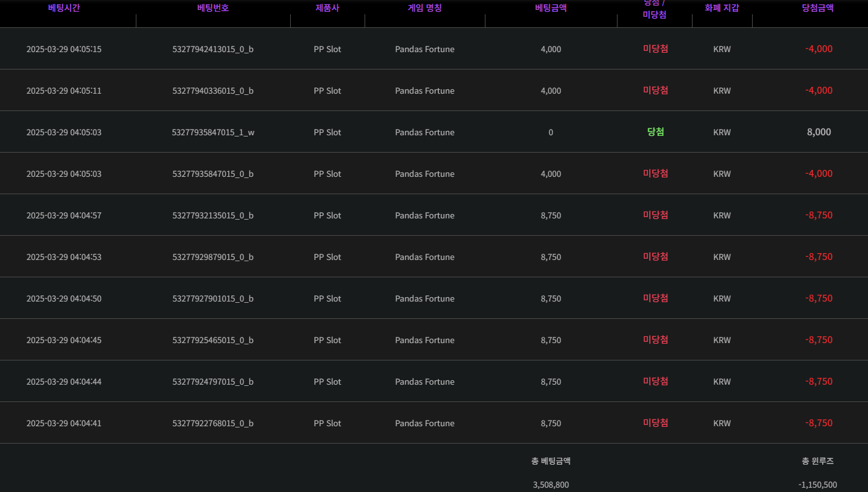The image size is (868, 492).
Task: Open bet number 53277922768015_0_b
Action: coord(213,423)
